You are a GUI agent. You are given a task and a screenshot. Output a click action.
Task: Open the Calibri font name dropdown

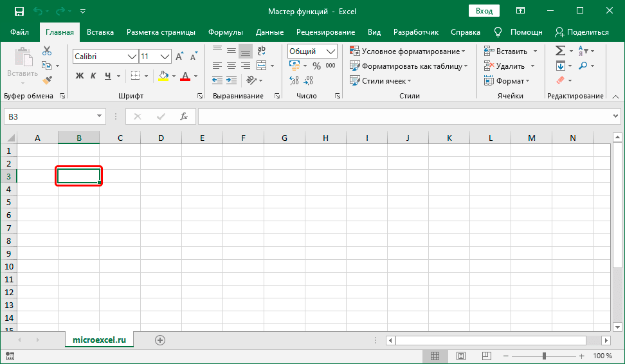pyautogui.click(x=132, y=57)
